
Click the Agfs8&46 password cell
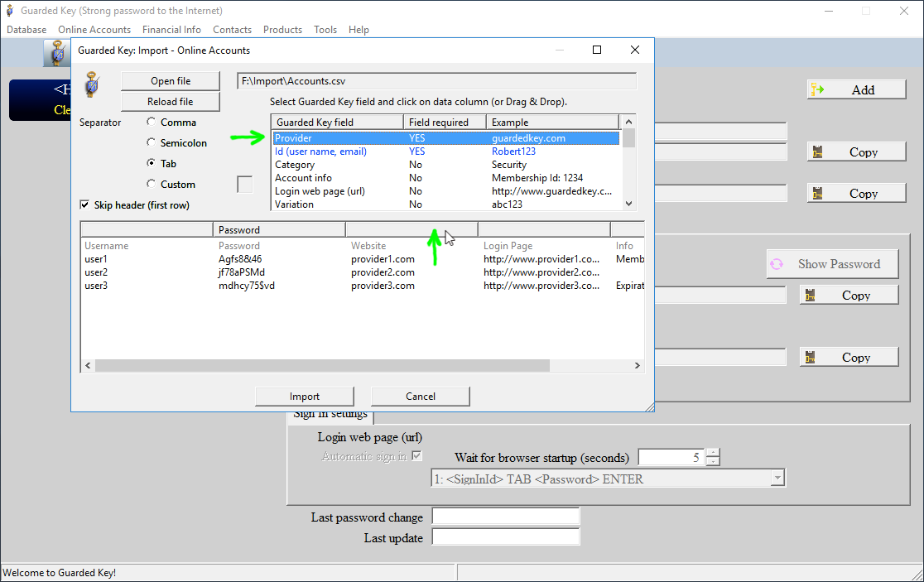click(240, 259)
